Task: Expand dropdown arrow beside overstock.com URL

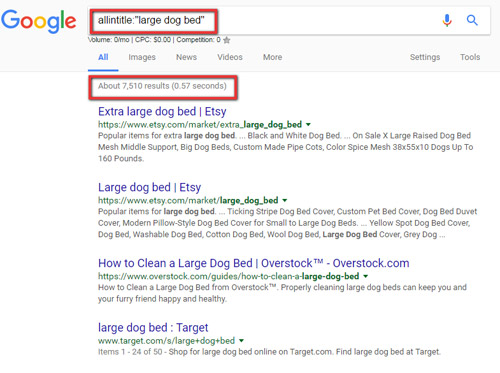Action: [x=366, y=276]
